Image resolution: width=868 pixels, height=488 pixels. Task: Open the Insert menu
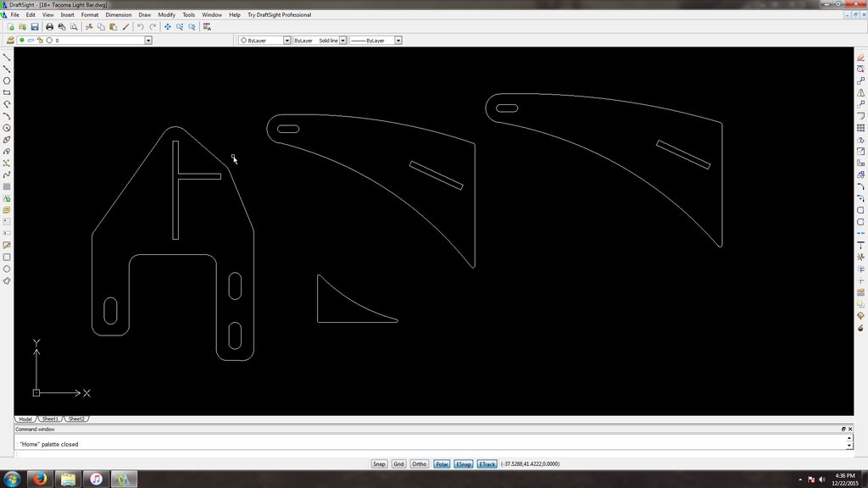pos(68,15)
